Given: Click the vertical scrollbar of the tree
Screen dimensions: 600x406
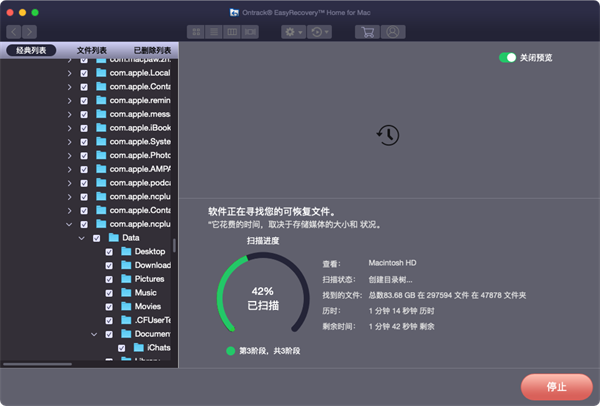Looking at the screenshot, I should tap(174, 245).
